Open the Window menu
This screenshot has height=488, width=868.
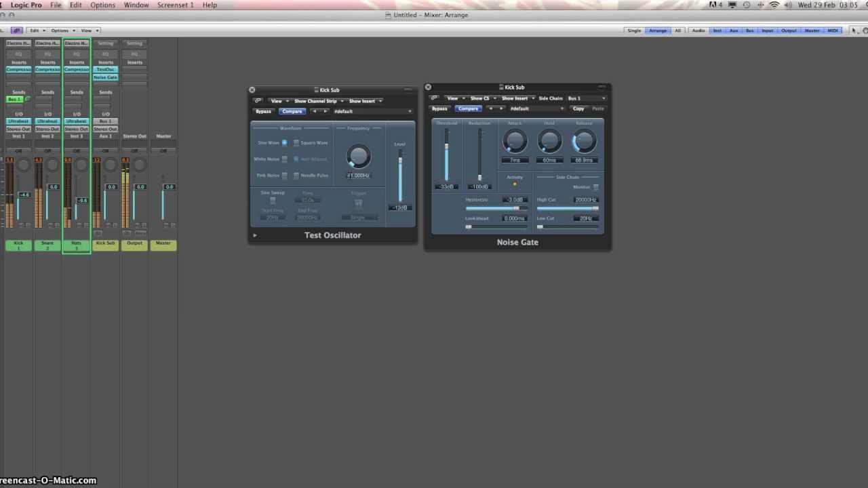[136, 5]
